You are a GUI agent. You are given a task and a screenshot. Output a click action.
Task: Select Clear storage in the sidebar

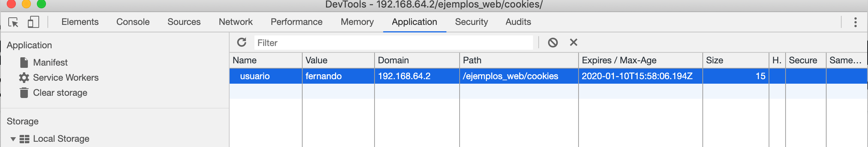click(x=60, y=93)
